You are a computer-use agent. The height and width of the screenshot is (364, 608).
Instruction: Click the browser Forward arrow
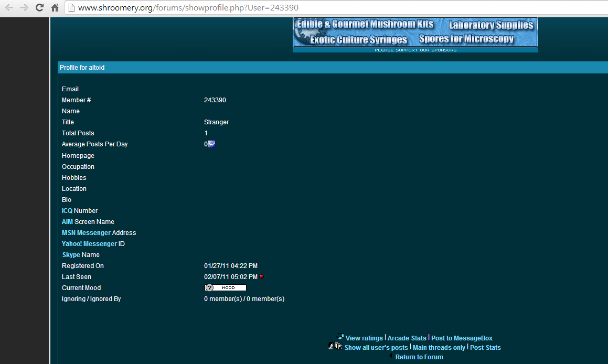click(24, 8)
